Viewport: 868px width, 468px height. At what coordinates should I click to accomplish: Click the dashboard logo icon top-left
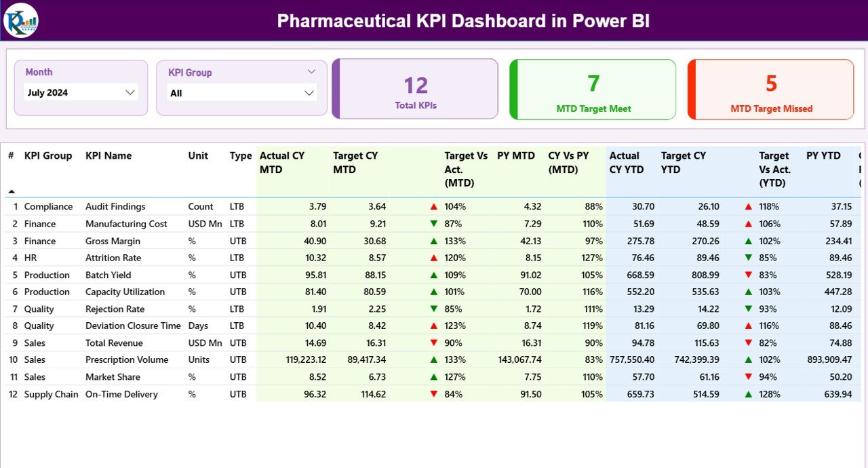[20, 20]
